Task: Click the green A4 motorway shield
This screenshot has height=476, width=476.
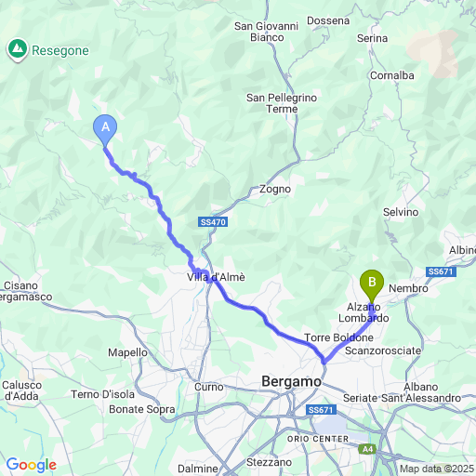Action: pos(367,449)
